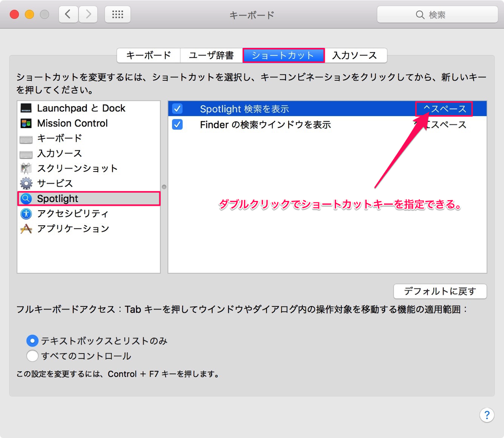Choose the サービス gear icon
The width and height of the screenshot is (504, 438).
[x=26, y=183]
